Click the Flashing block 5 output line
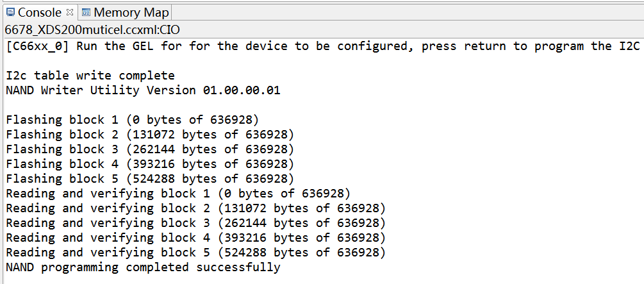Image resolution: width=644 pixels, height=284 pixels. click(150, 179)
